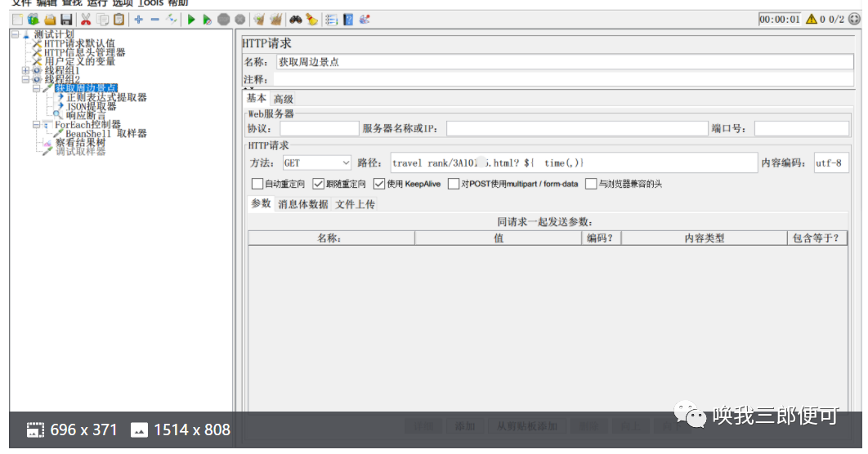Open Help with the blue question icon
Image resolution: width=868 pixels, height=454 pixels.
(347, 20)
